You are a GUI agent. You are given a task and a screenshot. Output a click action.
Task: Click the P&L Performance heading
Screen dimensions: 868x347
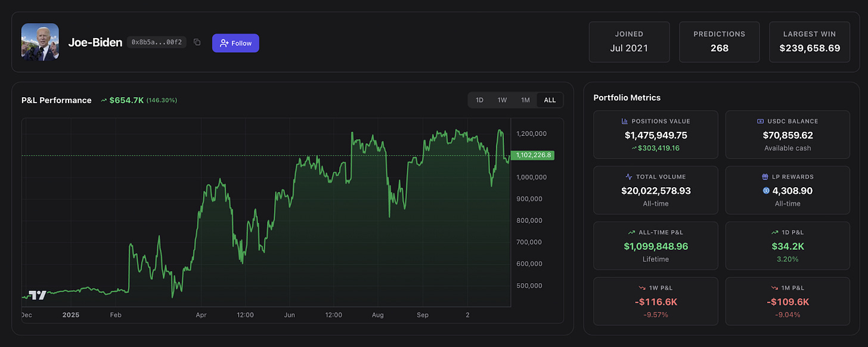pyautogui.click(x=57, y=100)
